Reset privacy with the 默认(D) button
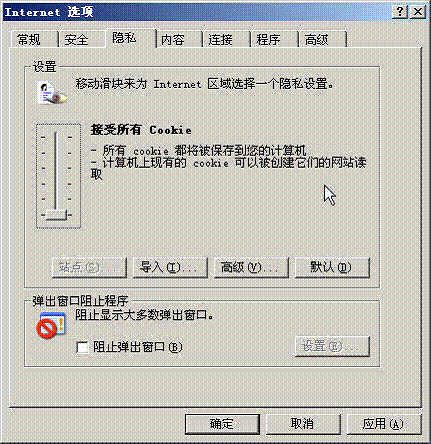The width and height of the screenshot is (431, 444). click(x=332, y=267)
